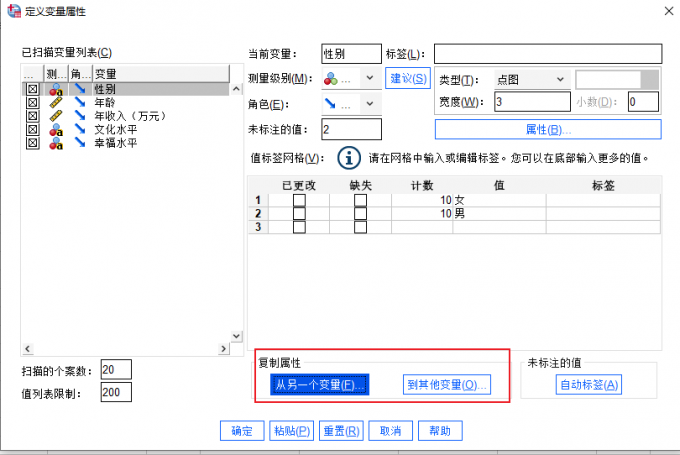Image resolution: width=680 pixels, height=455 pixels.
Task: Select variable 年龄 in scanned list
Action: pos(105,103)
